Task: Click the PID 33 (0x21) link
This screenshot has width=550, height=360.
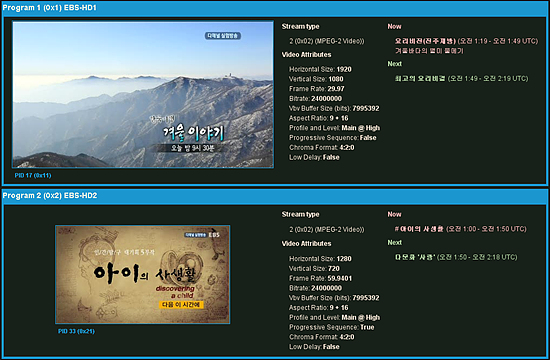Action: (x=76, y=331)
